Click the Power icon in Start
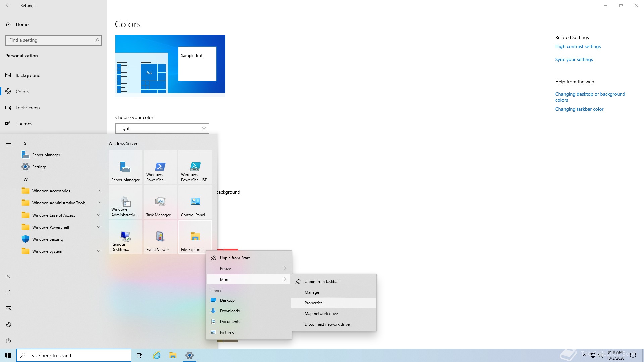The width and height of the screenshot is (644, 362). pyautogui.click(x=8, y=341)
